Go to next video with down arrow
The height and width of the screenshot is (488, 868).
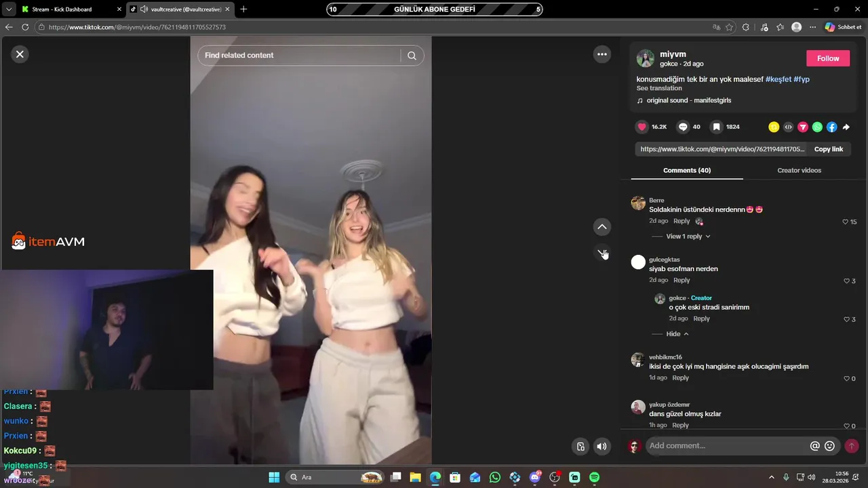(x=601, y=252)
